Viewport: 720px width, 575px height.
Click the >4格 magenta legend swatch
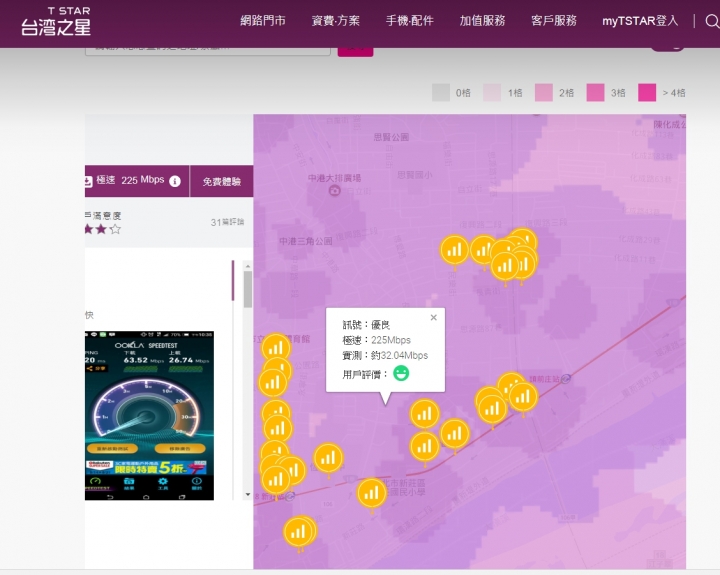[x=647, y=93]
